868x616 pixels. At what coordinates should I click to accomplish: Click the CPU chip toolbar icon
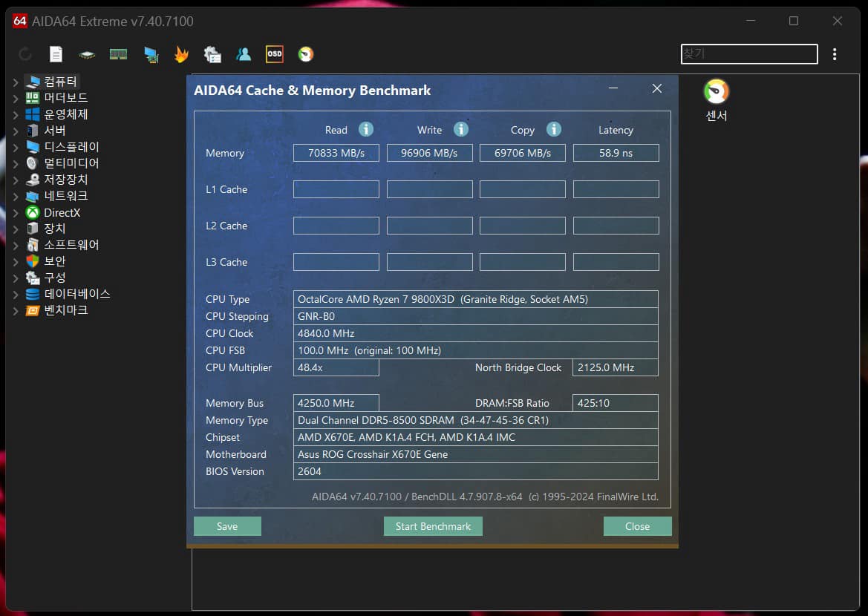(88, 54)
